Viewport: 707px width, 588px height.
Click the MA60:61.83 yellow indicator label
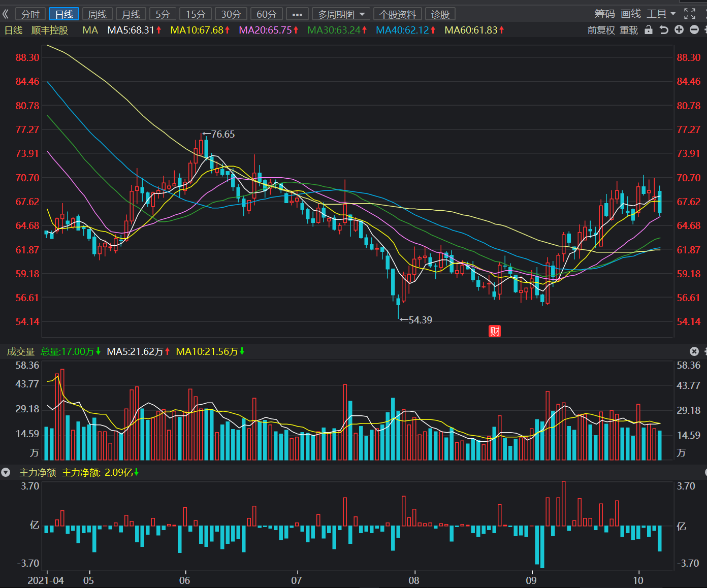tap(474, 30)
